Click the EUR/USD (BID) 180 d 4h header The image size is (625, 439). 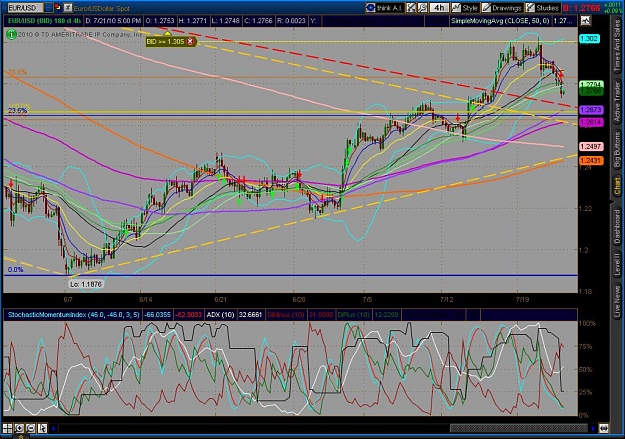point(44,21)
